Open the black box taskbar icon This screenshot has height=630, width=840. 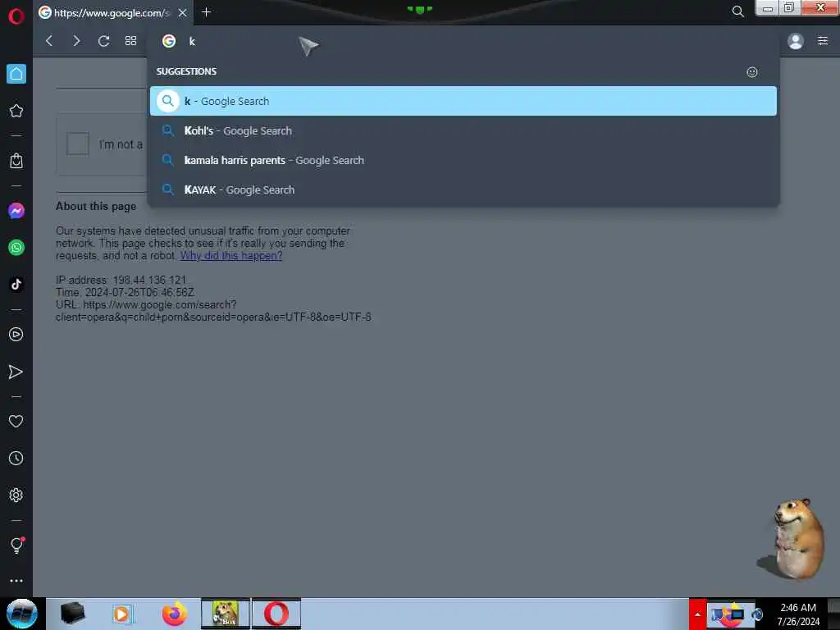pyautogui.click(x=72, y=614)
